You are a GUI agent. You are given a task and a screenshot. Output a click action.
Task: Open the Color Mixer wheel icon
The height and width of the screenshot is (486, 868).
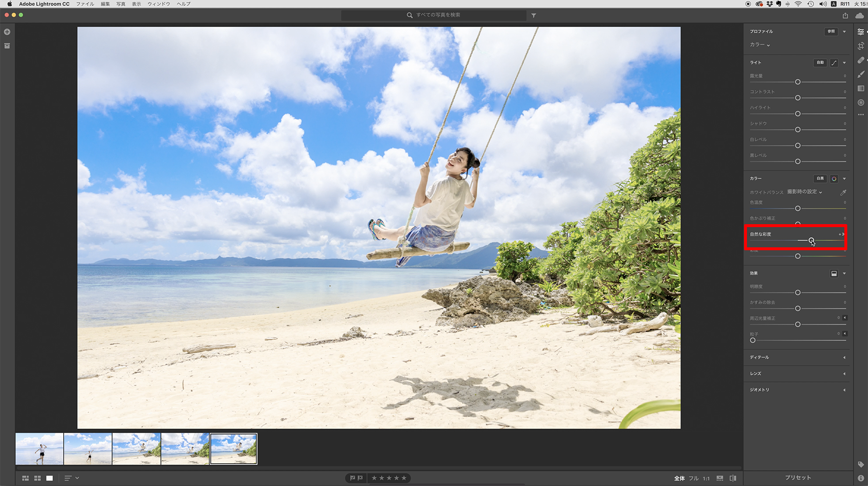click(x=834, y=179)
